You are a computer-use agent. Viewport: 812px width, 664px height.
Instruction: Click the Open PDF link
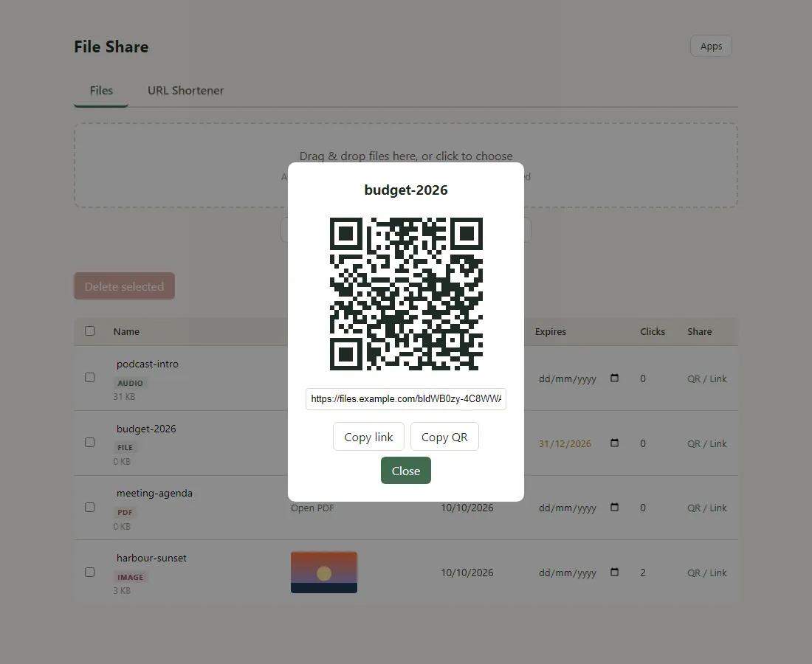pyautogui.click(x=312, y=508)
